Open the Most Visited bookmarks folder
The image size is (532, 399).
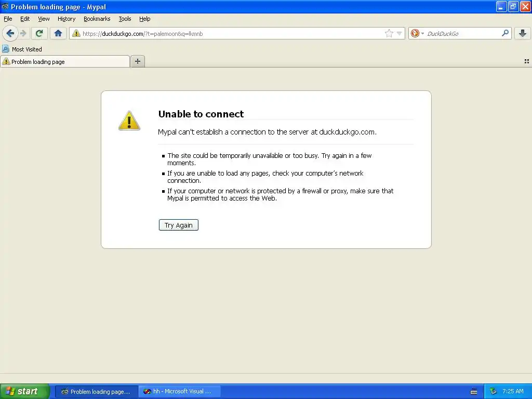point(22,49)
